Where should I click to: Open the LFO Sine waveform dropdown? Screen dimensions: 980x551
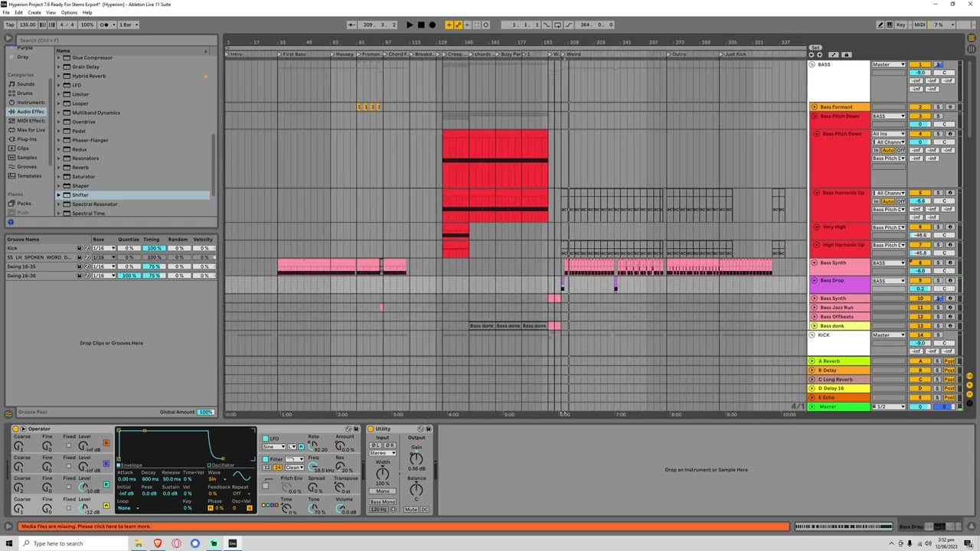point(273,446)
